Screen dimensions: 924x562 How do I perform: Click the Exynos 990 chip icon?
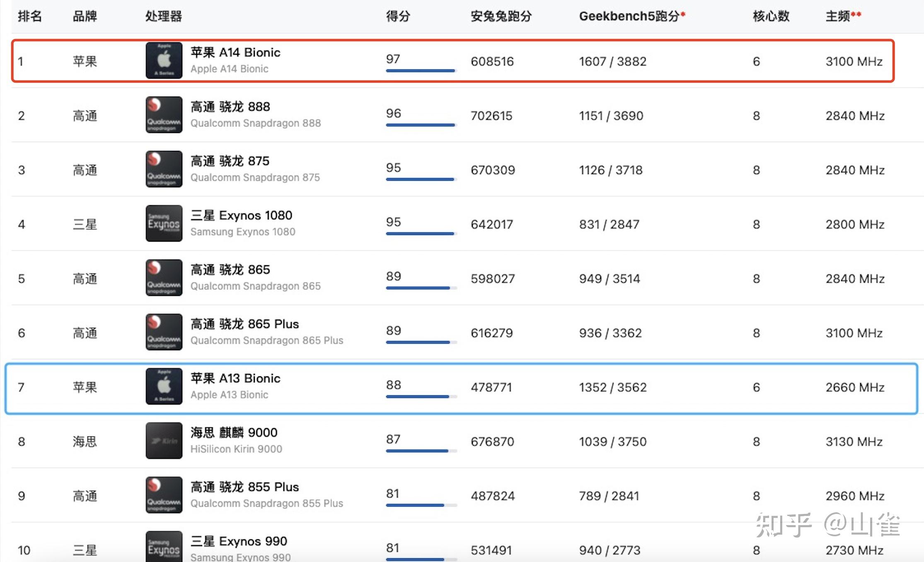click(164, 546)
